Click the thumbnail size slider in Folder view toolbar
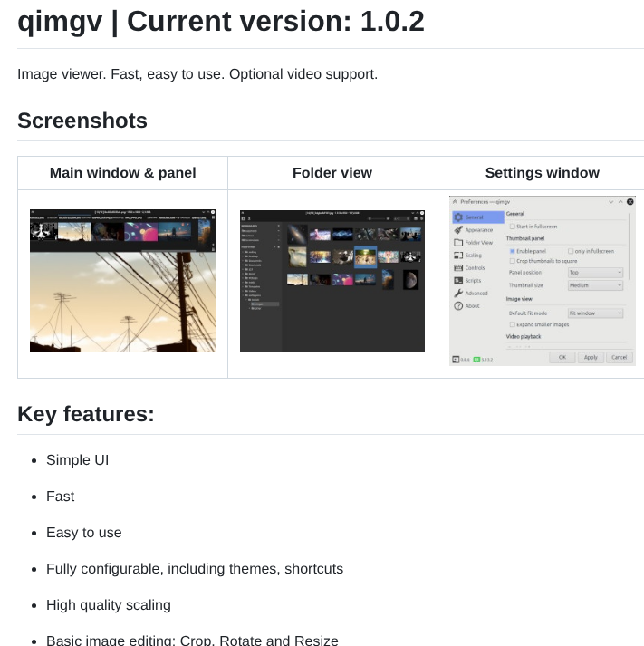Viewport: 644px width, 646px height. coord(377,218)
